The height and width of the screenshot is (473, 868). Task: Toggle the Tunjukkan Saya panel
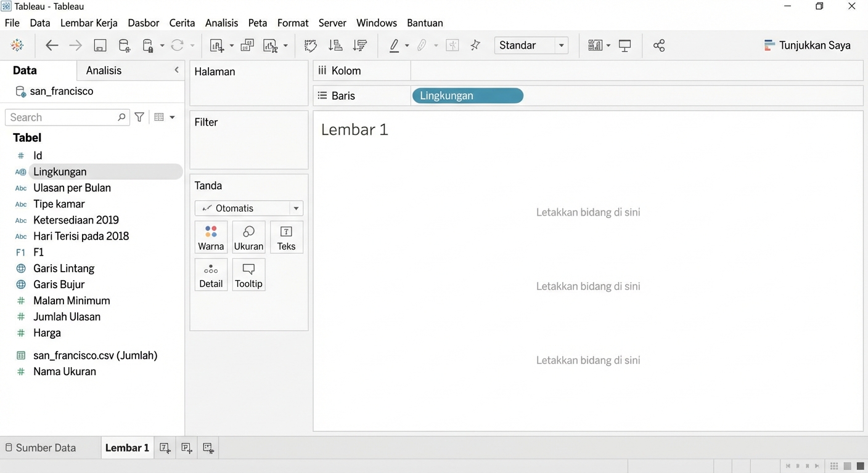tap(807, 46)
